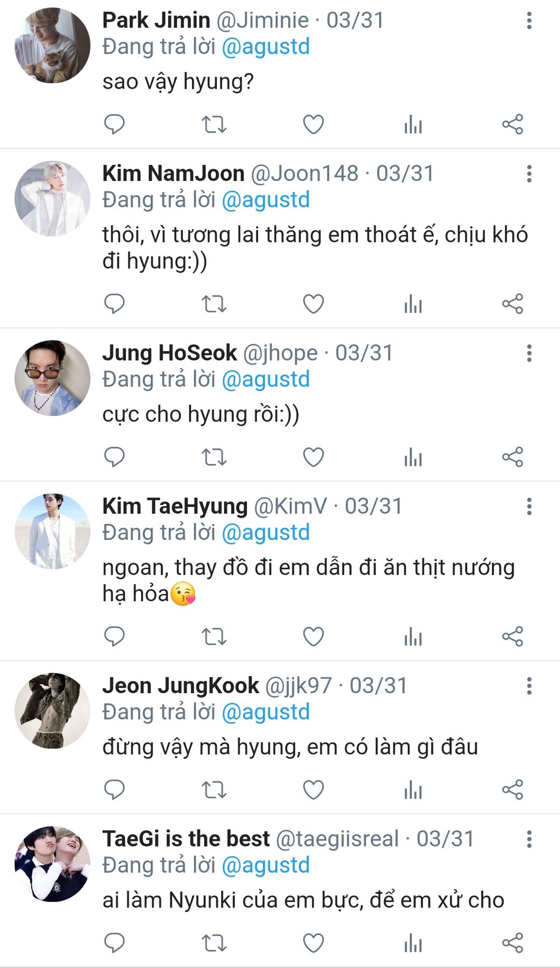Image resolution: width=560 pixels, height=968 pixels.
Task: Like the TaeGi is the best tweet
Action: [x=313, y=943]
